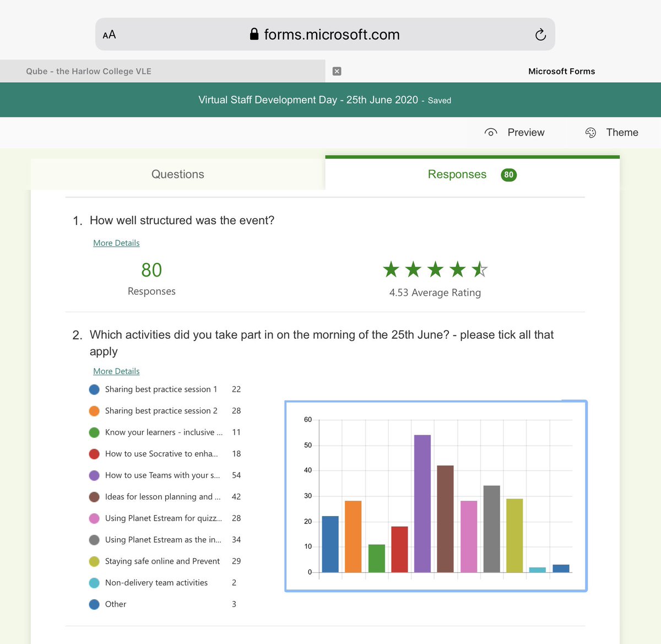Tap the AA reader text size icon
Screen dimensions: 661x644
pyautogui.click(x=109, y=35)
